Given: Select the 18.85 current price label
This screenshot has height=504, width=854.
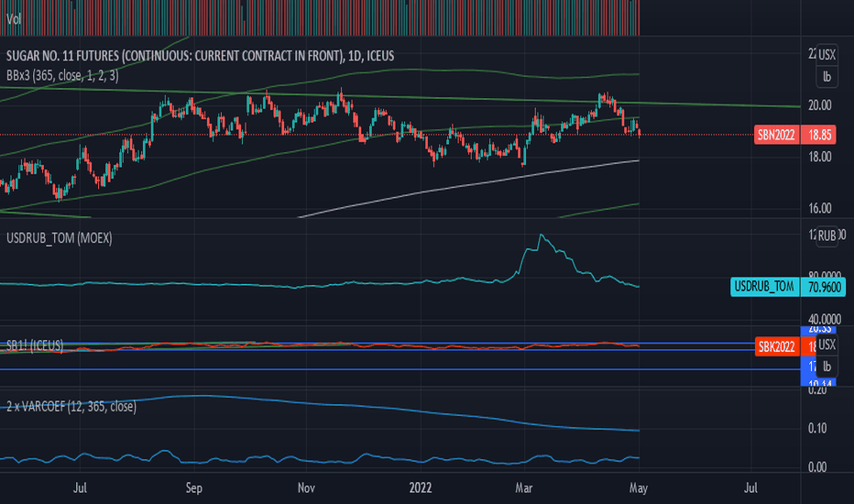Looking at the screenshot, I should 818,135.
